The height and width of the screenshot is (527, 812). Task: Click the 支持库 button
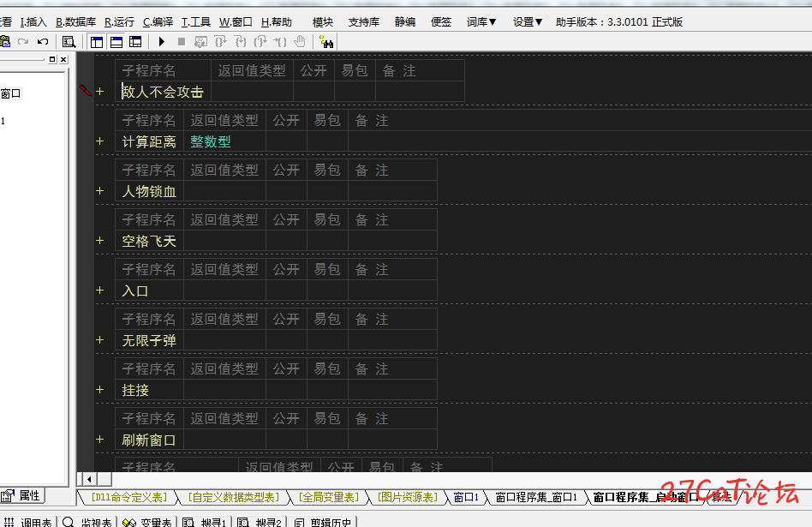363,21
